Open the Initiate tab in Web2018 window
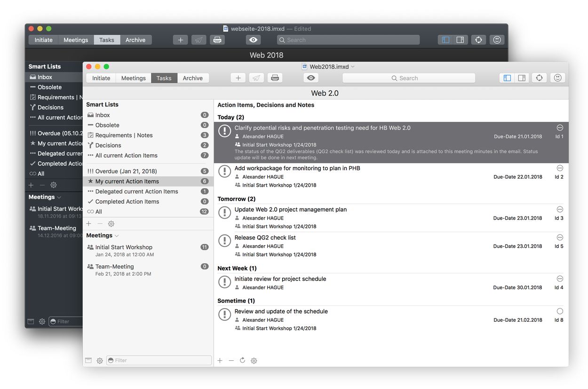The image size is (588, 389). pyautogui.click(x=101, y=78)
